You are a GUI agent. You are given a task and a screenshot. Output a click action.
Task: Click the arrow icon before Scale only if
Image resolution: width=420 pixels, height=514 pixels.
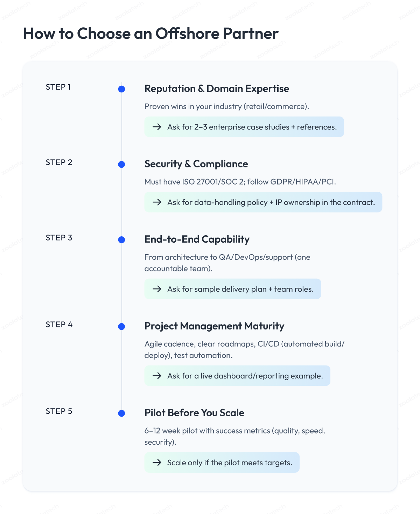point(157,463)
